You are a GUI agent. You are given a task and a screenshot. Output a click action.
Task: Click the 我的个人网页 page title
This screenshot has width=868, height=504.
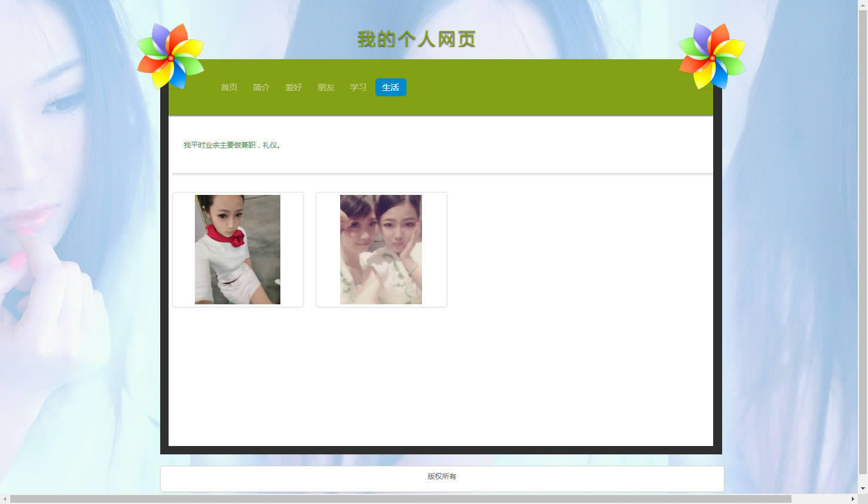point(417,39)
